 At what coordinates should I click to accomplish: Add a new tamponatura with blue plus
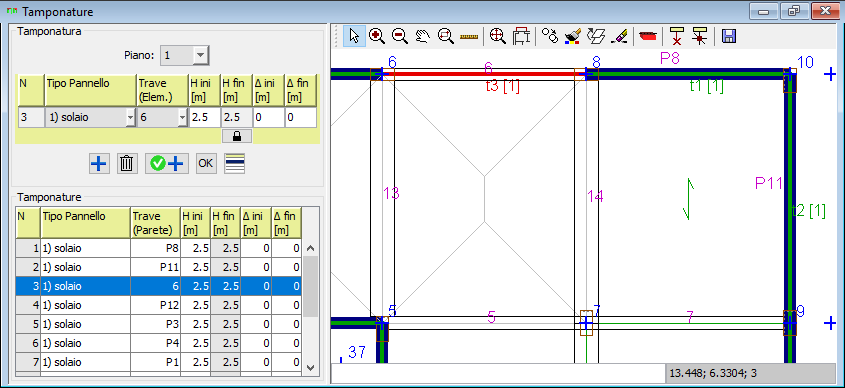[x=99, y=163]
